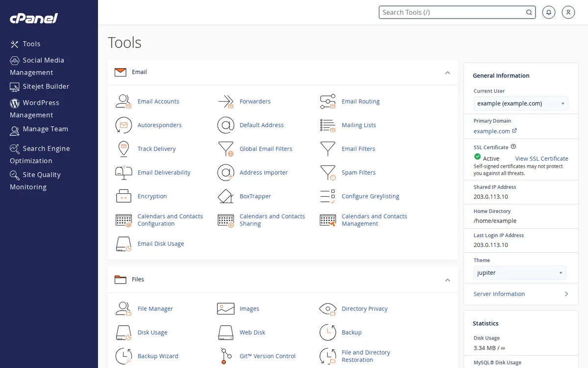The width and height of the screenshot is (588, 368).
Task: Click the View SSL Certificate link
Action: click(541, 158)
